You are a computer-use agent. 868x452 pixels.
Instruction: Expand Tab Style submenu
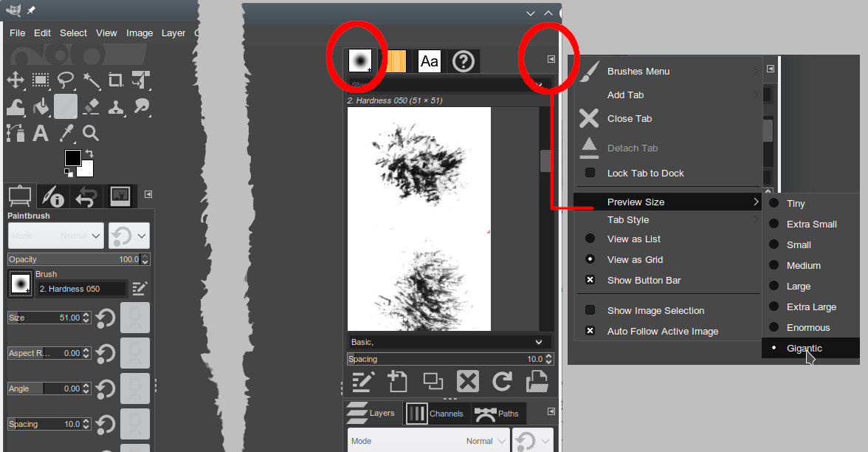(x=667, y=220)
